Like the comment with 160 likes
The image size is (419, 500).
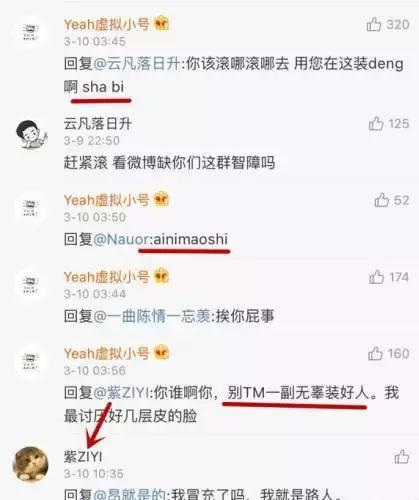click(375, 354)
